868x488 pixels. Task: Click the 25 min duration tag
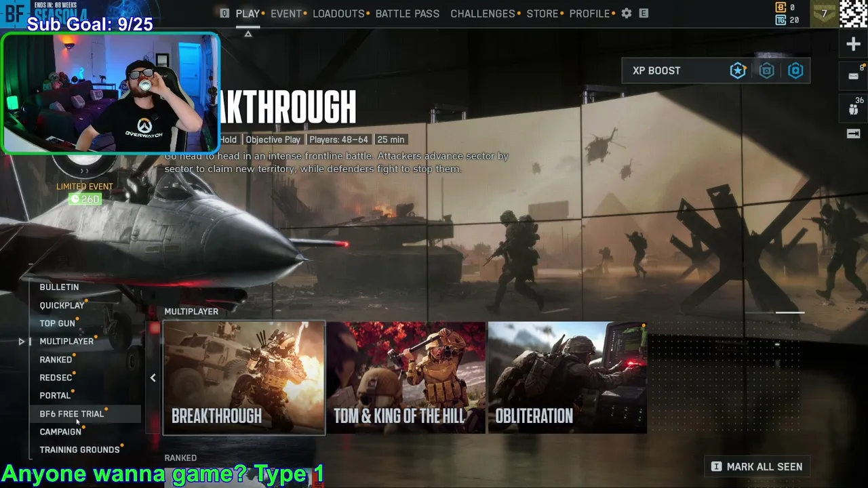pos(391,140)
